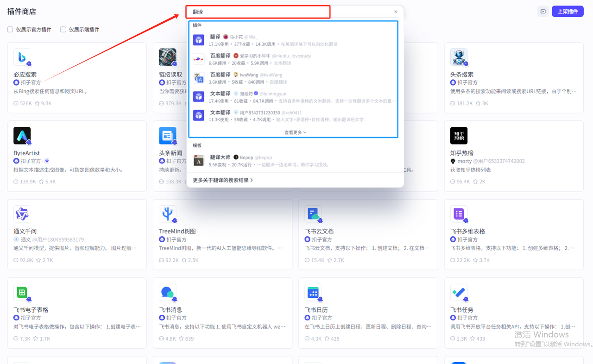Click the Bing search plugin icon
Screen dimensions: 593x364
pyautogui.click(x=22, y=57)
